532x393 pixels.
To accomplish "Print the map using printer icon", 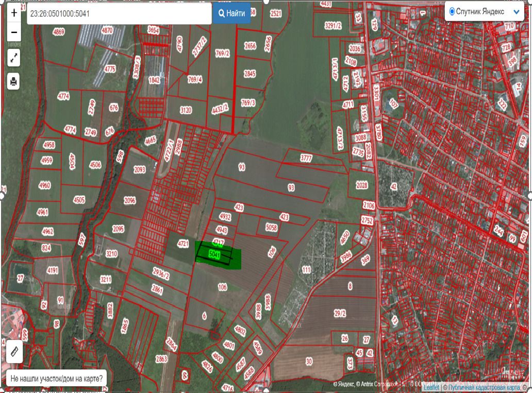I will 13,81.
